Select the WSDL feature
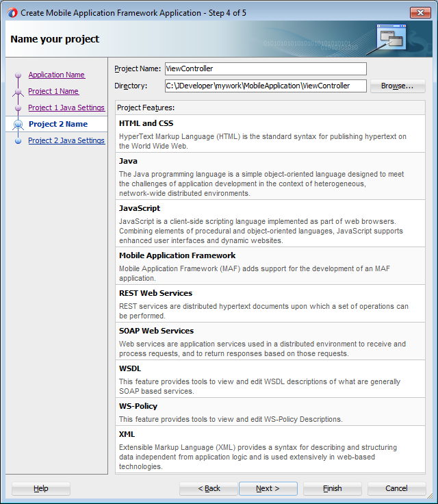 tap(270, 379)
